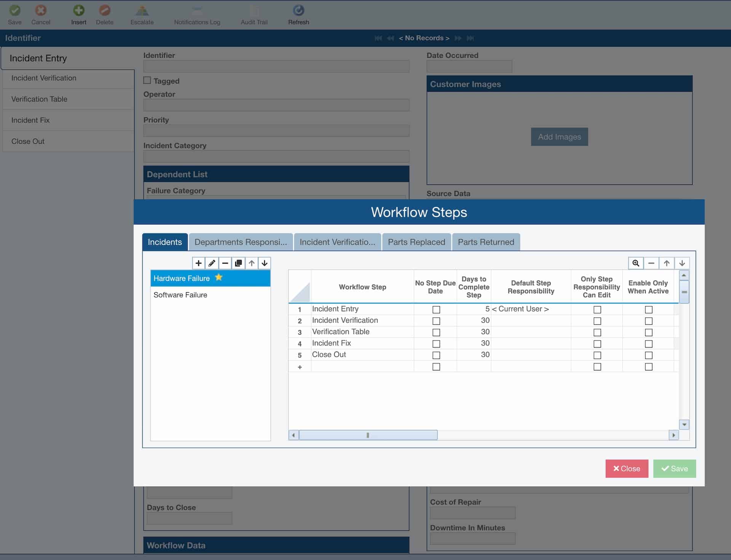The width and height of the screenshot is (731, 560).
Task: Navigate to the last record with the end arrow
Action: (x=471, y=38)
